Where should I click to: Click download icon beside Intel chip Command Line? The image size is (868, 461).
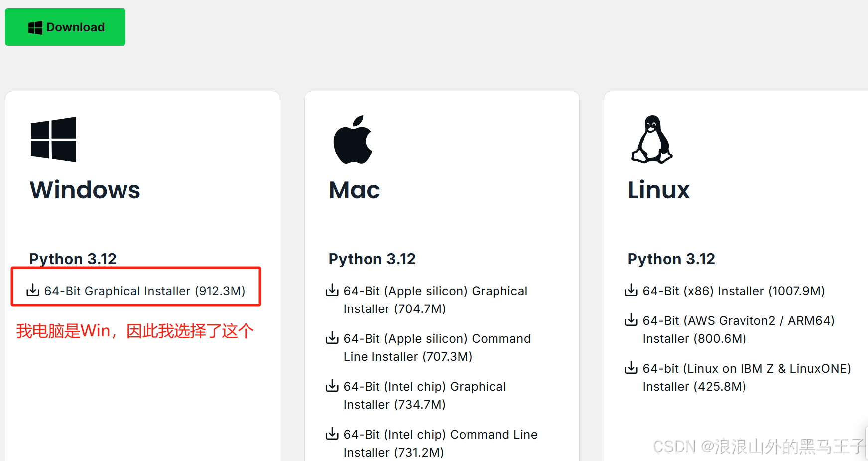(332, 434)
